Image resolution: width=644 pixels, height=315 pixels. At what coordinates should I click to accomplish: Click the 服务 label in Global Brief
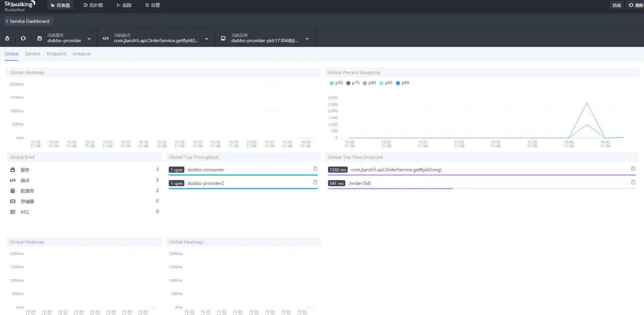pos(25,169)
